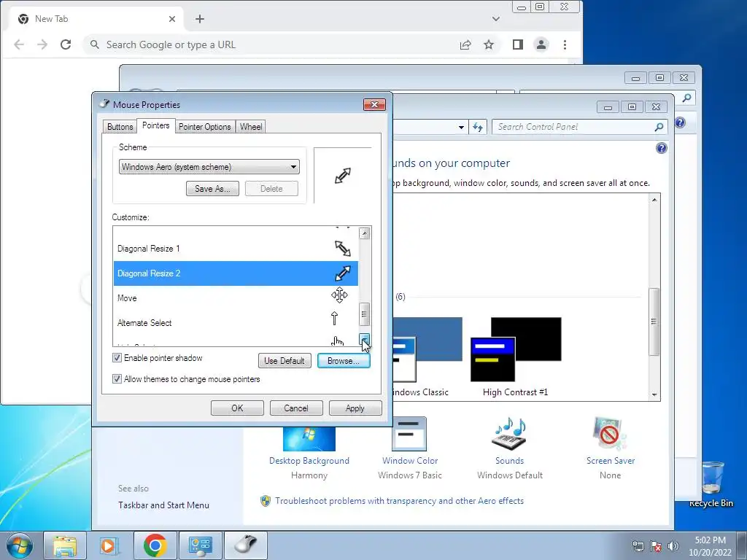Bookmark page with Chrome star icon
747x560 pixels.
(x=489, y=44)
